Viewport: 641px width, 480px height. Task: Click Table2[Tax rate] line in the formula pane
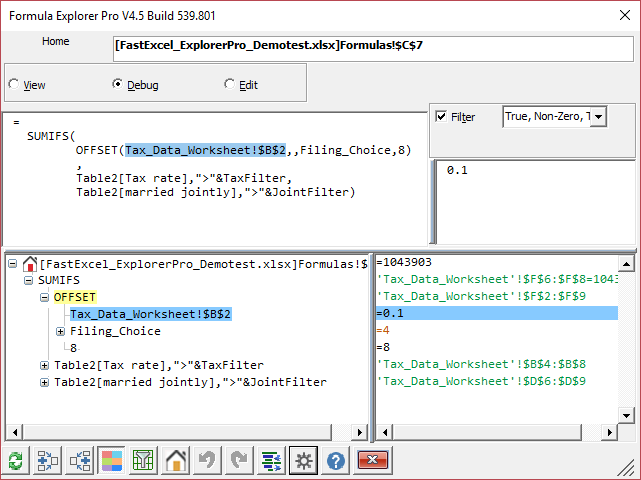tap(184, 178)
